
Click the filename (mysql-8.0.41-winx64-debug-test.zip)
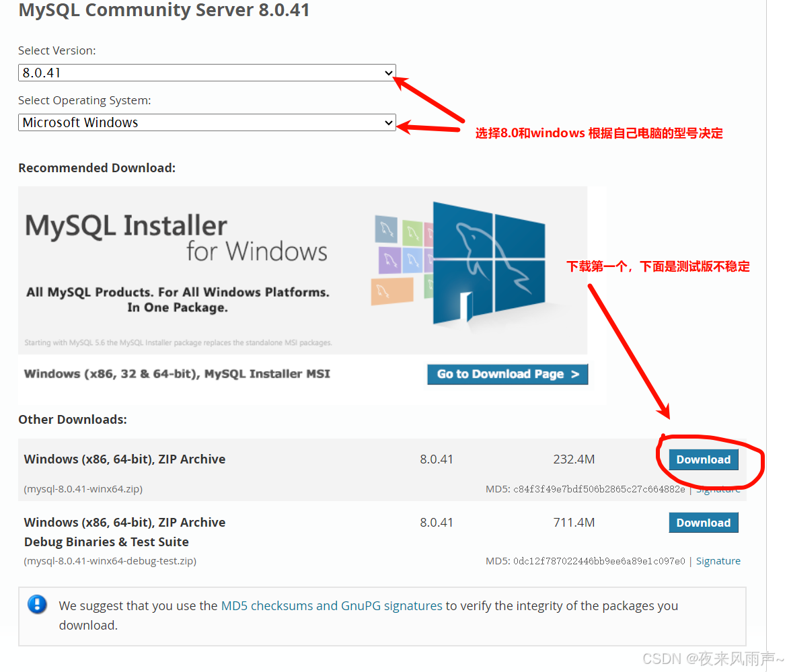pyautogui.click(x=110, y=561)
